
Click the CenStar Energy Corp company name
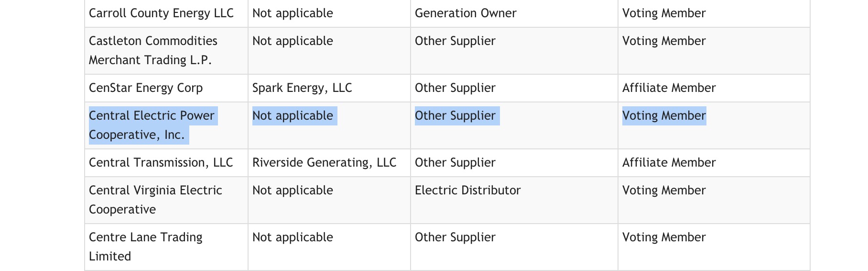tap(146, 88)
